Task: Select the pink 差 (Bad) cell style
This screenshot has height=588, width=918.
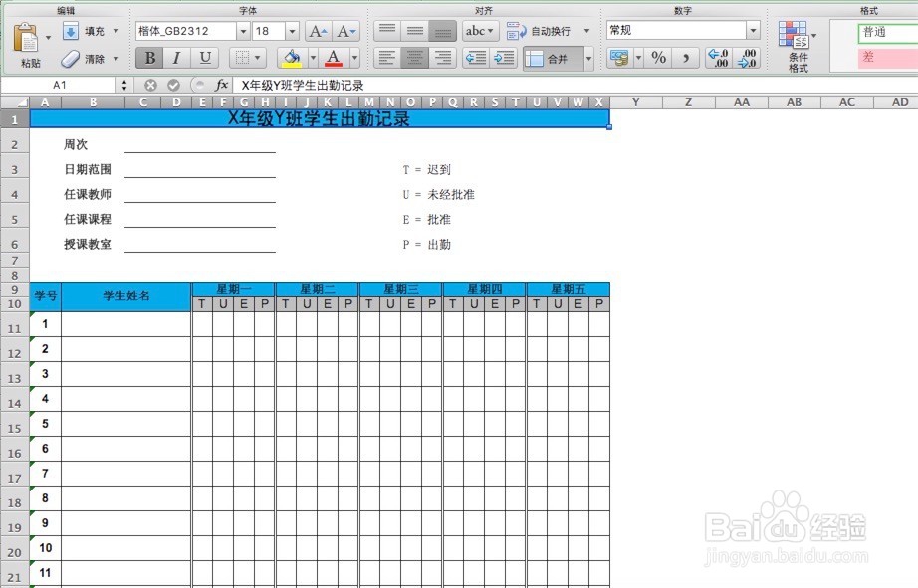Action: 888,58
